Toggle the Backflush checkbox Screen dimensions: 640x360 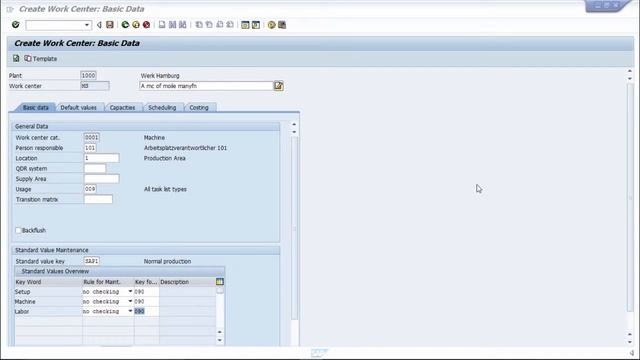click(x=18, y=230)
